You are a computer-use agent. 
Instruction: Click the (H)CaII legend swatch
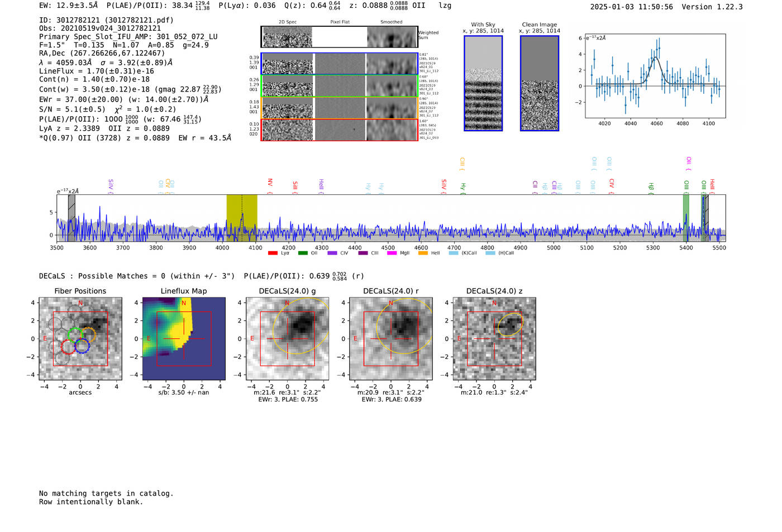(x=490, y=253)
